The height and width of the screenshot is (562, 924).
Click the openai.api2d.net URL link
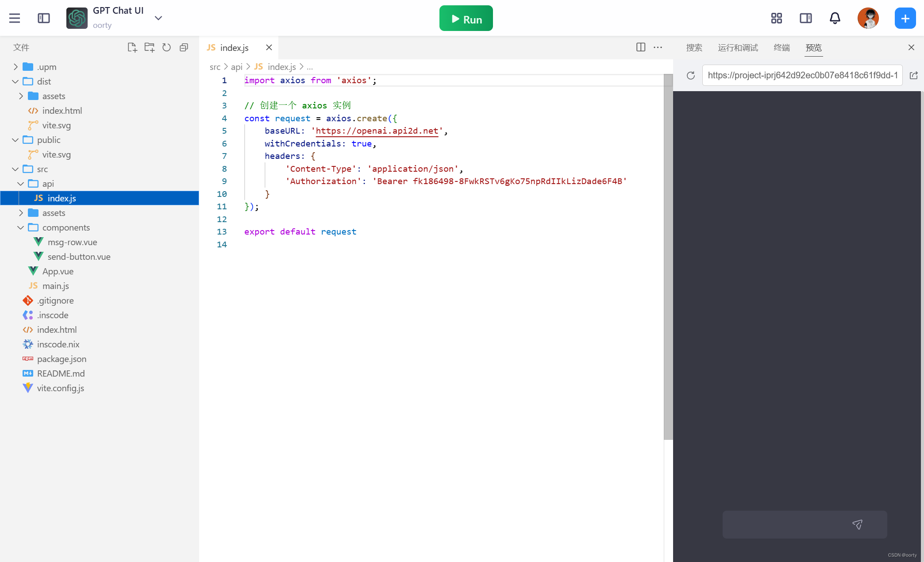[377, 131]
